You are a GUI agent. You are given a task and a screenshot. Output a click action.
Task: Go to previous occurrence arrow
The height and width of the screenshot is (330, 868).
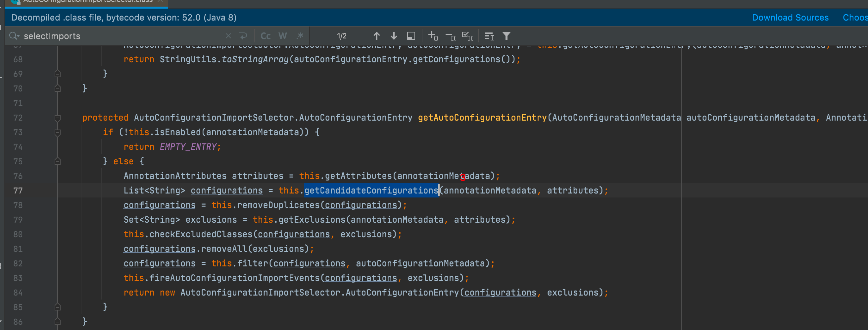coord(376,36)
